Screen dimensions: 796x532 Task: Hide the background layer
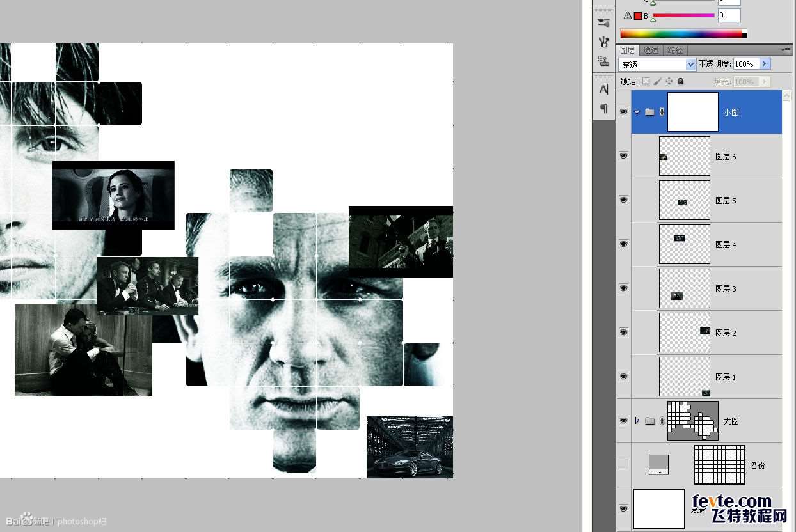(x=623, y=509)
